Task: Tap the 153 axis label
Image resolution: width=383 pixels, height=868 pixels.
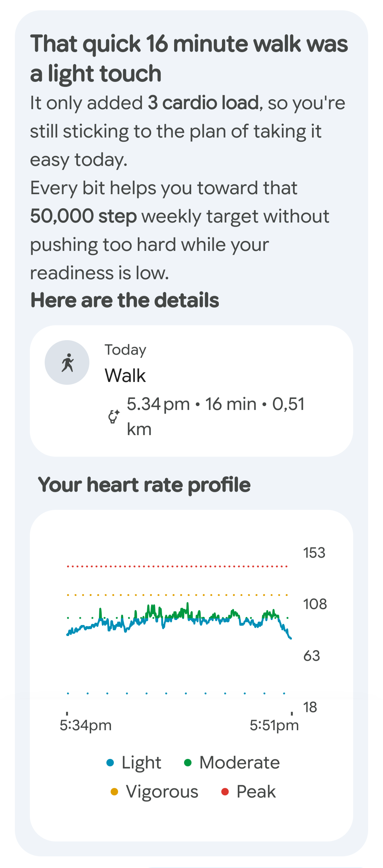Action: click(314, 553)
